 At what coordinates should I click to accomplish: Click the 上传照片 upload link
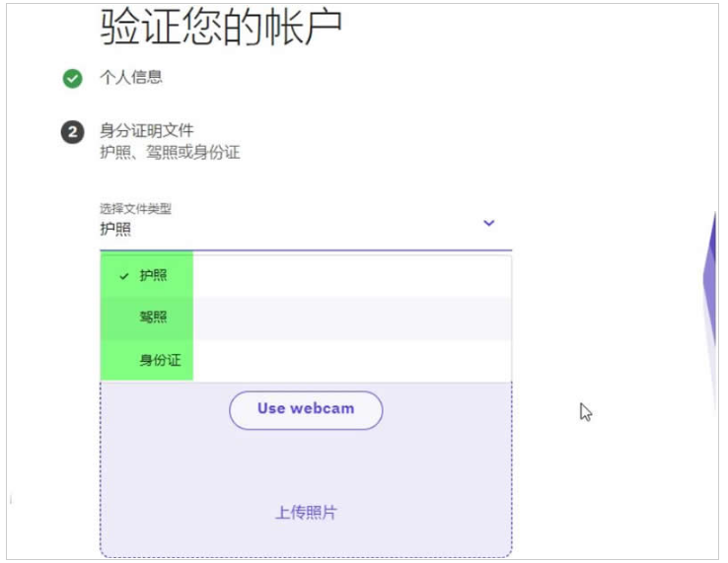pyautogui.click(x=306, y=513)
